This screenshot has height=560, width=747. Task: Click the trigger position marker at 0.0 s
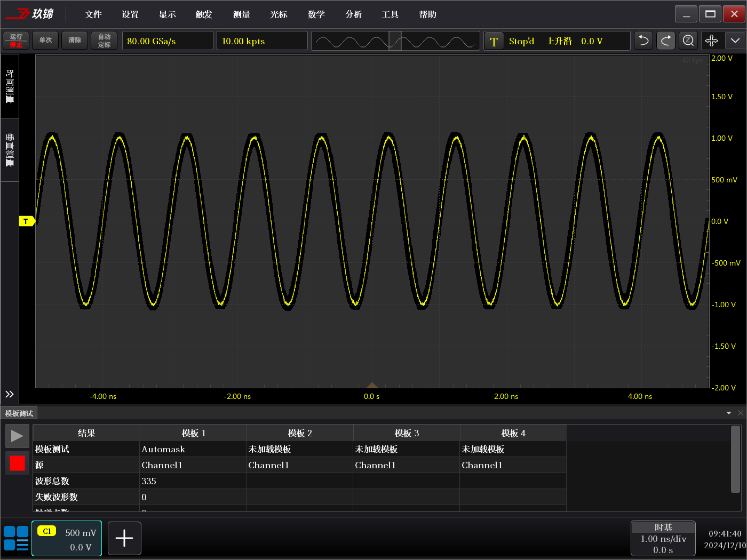372,386
